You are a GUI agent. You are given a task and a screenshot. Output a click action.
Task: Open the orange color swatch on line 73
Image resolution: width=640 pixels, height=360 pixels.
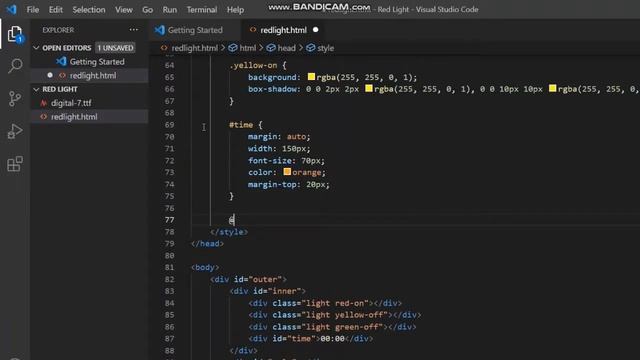point(287,172)
